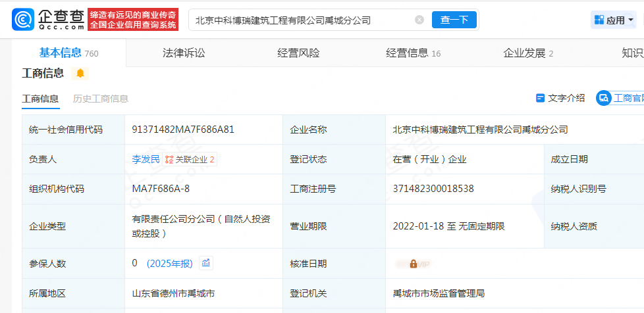Click the VIP lock icon
This screenshot has height=313, width=644.
tap(413, 264)
